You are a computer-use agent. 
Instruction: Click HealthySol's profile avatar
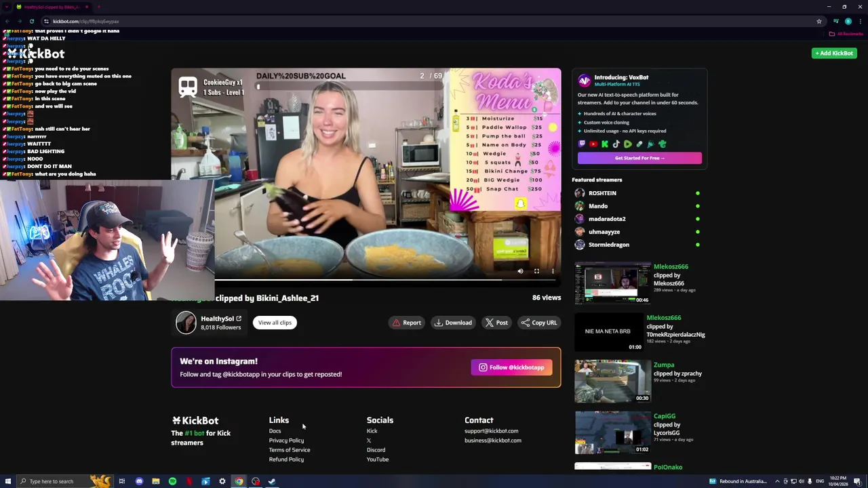pos(186,323)
